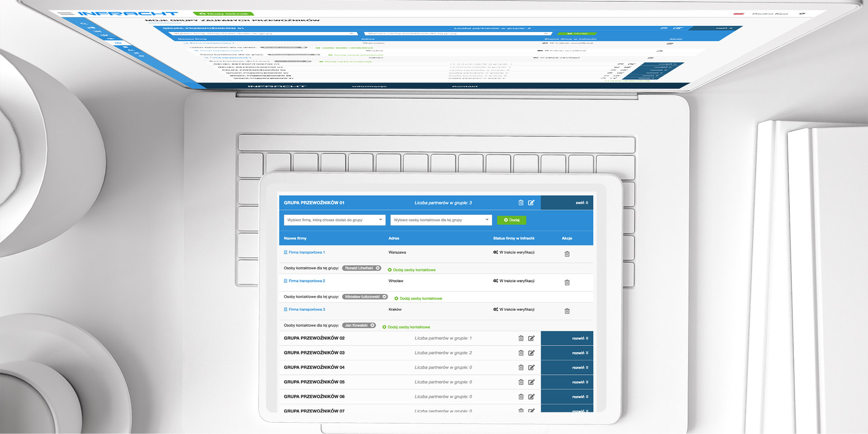Click the 'Adres' column header
This screenshot has width=868, height=434.
click(x=394, y=238)
